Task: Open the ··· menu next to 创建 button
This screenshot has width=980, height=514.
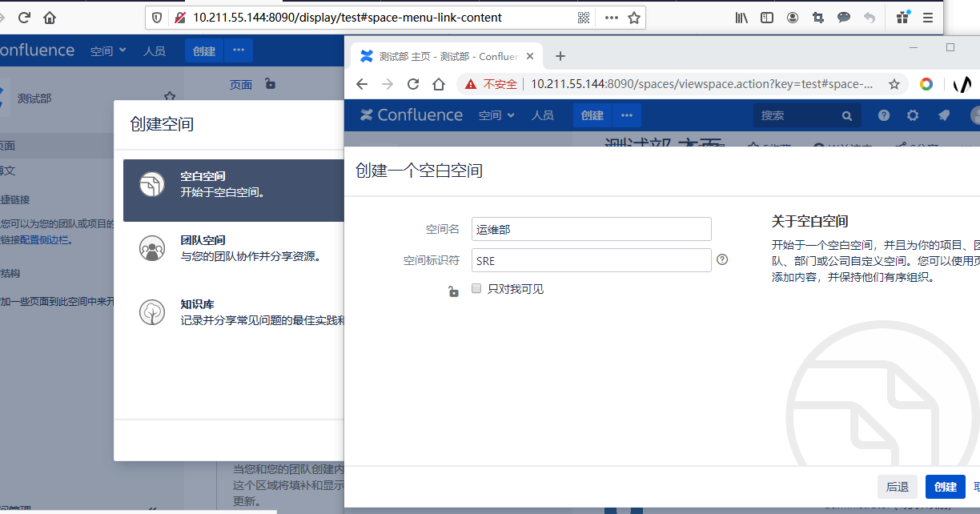Action: (x=627, y=115)
